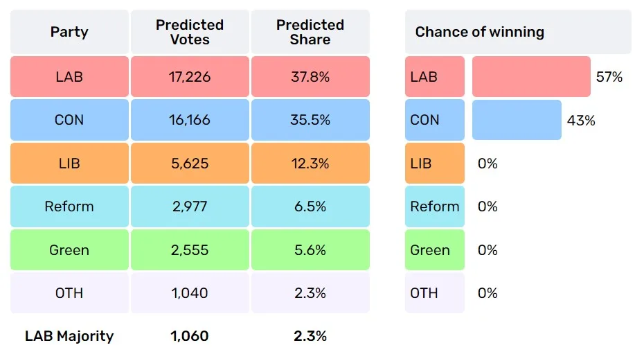Click the red LAB 57% probability bar
The height and width of the screenshot is (352, 644).
[x=531, y=76]
